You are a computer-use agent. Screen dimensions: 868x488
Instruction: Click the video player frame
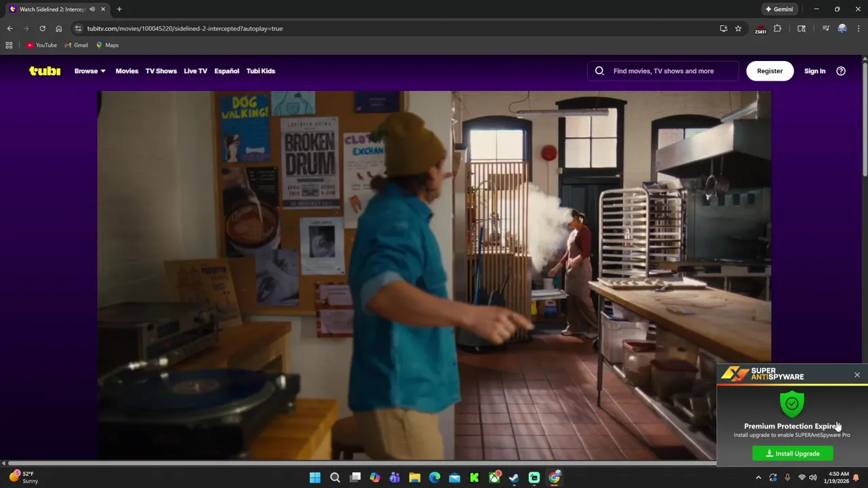pos(434,275)
